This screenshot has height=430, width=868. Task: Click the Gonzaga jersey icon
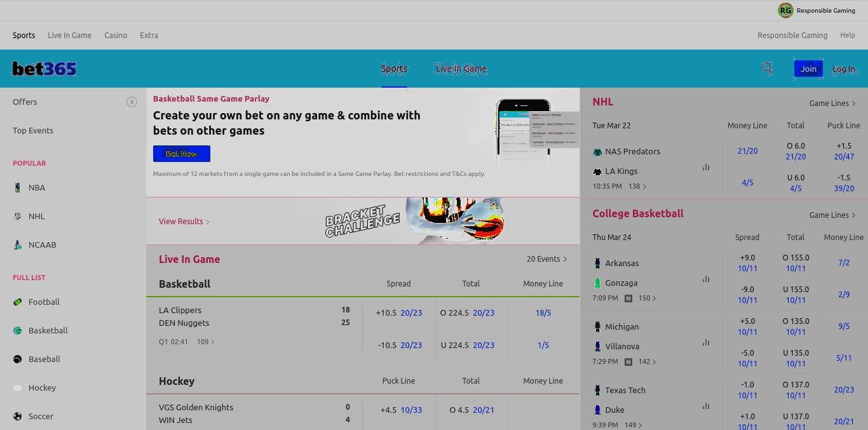coord(597,283)
